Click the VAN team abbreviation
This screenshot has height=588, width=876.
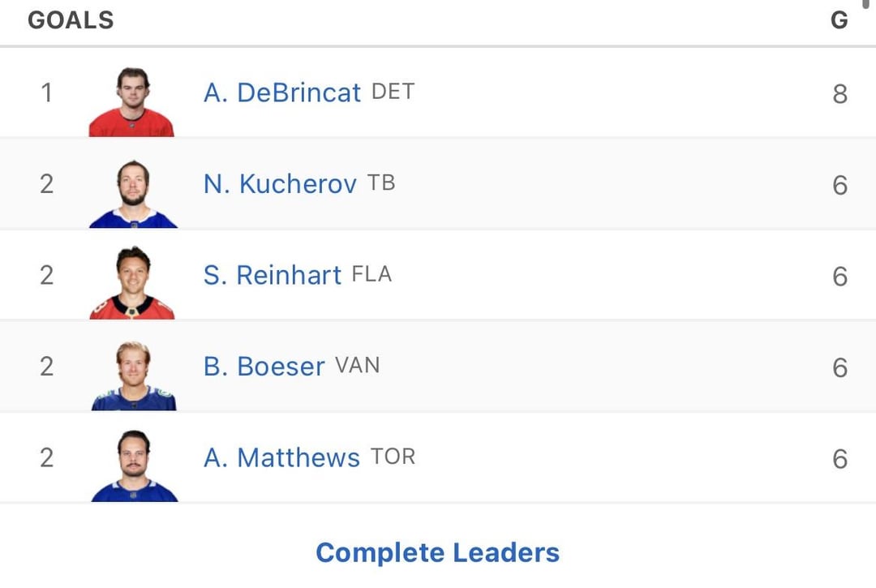pyautogui.click(x=357, y=366)
